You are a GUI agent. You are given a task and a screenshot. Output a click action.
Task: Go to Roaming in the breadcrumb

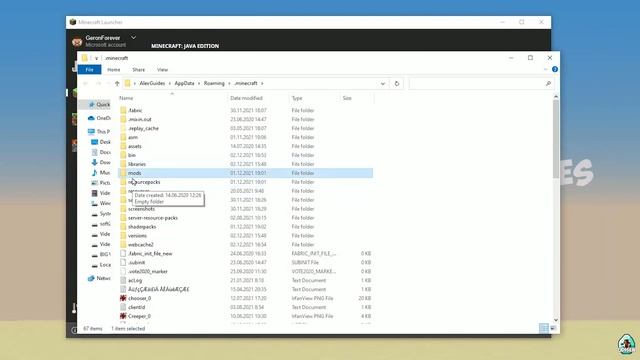pos(214,83)
